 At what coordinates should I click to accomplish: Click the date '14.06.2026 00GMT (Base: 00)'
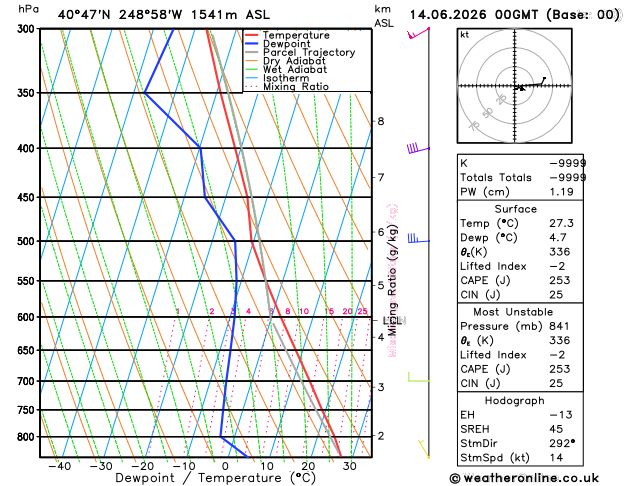click(x=515, y=15)
